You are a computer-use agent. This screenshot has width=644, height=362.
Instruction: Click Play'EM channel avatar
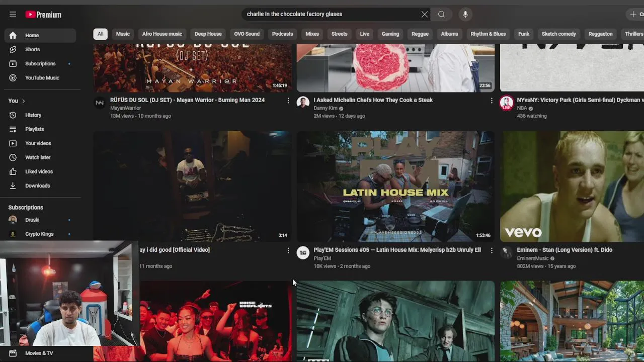(x=303, y=252)
